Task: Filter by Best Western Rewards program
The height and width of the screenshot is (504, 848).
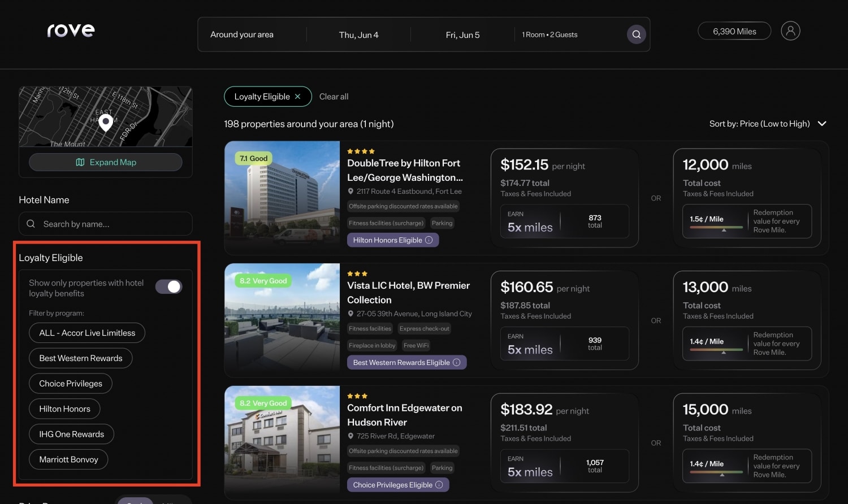Action: pos(81,358)
